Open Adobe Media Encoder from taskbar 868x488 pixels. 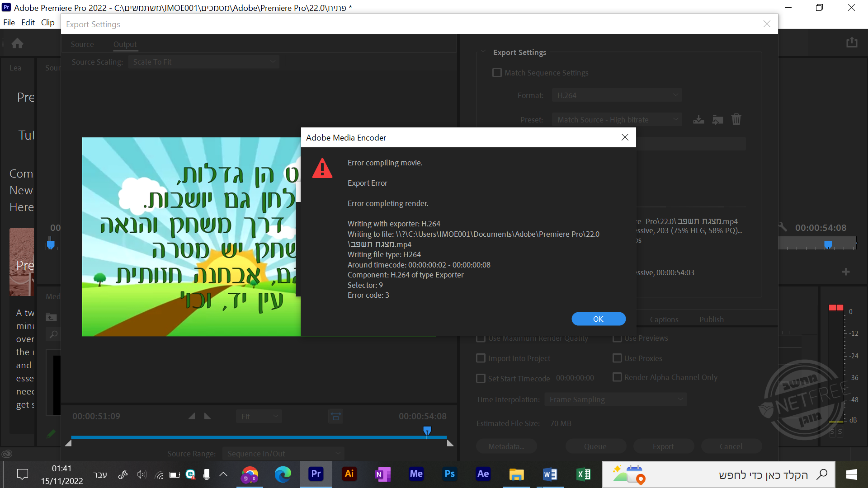click(x=416, y=474)
